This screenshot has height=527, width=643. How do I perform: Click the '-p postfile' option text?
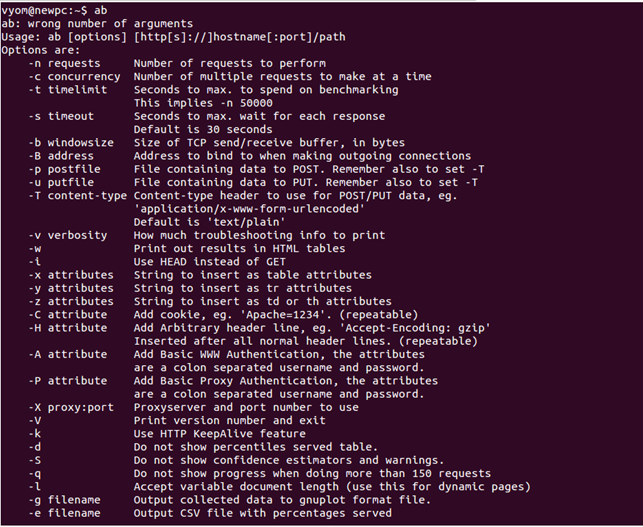click(64, 169)
